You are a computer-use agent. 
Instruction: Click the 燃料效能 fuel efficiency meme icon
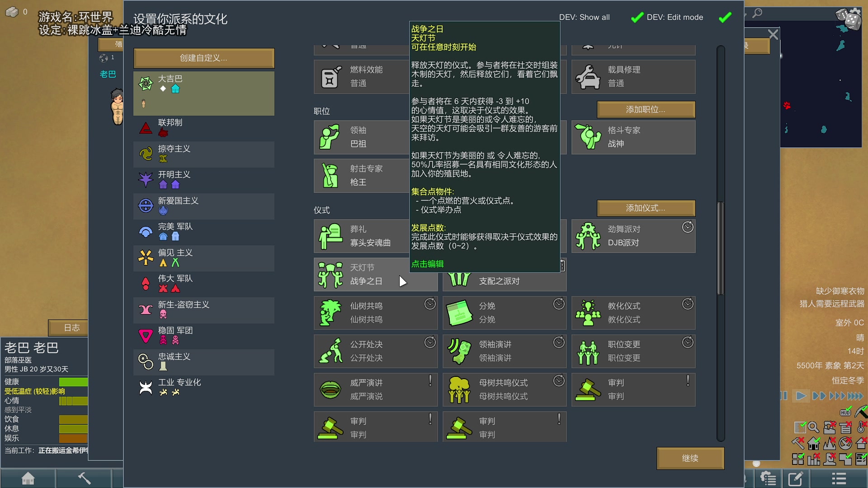[x=330, y=76]
